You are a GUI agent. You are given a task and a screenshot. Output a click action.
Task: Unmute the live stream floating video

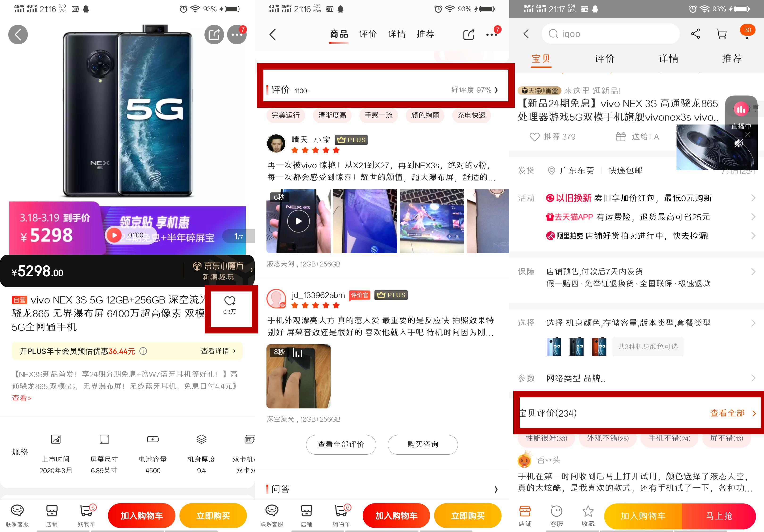pyautogui.click(x=738, y=143)
